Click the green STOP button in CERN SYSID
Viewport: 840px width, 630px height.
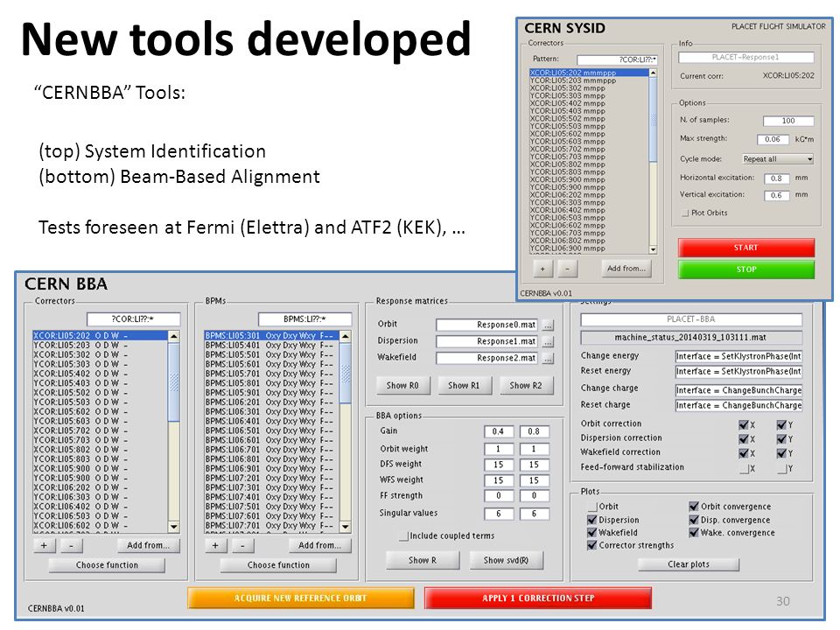coord(745,269)
